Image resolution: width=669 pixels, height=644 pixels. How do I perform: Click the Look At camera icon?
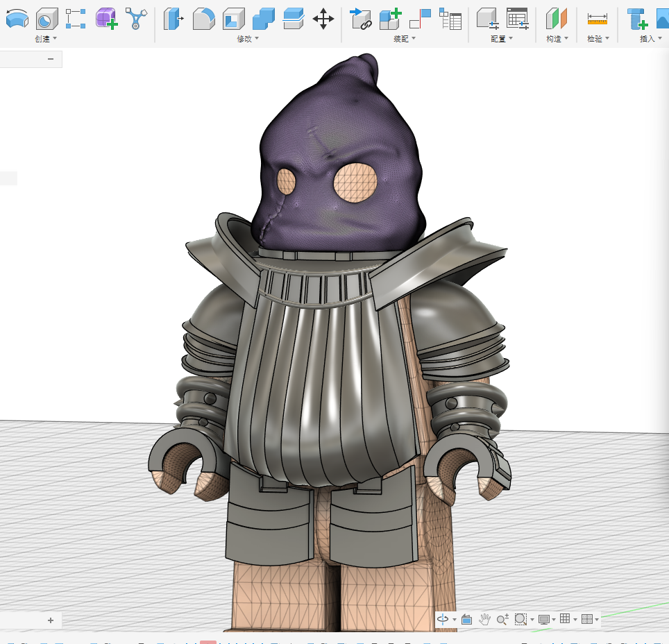coord(466,619)
